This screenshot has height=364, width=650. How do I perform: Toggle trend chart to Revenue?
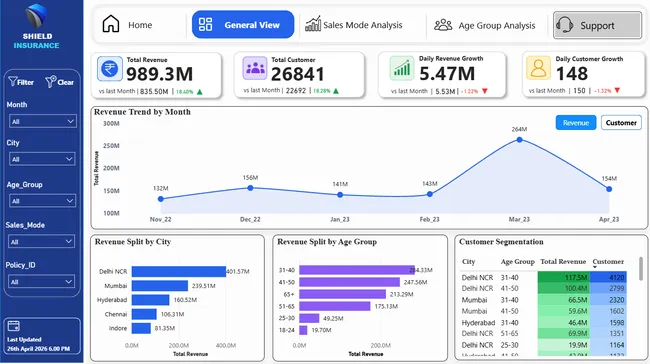coord(576,123)
